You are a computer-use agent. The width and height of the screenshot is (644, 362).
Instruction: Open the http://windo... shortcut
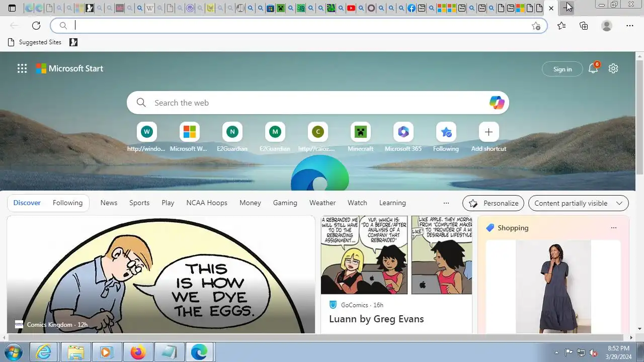146,137
